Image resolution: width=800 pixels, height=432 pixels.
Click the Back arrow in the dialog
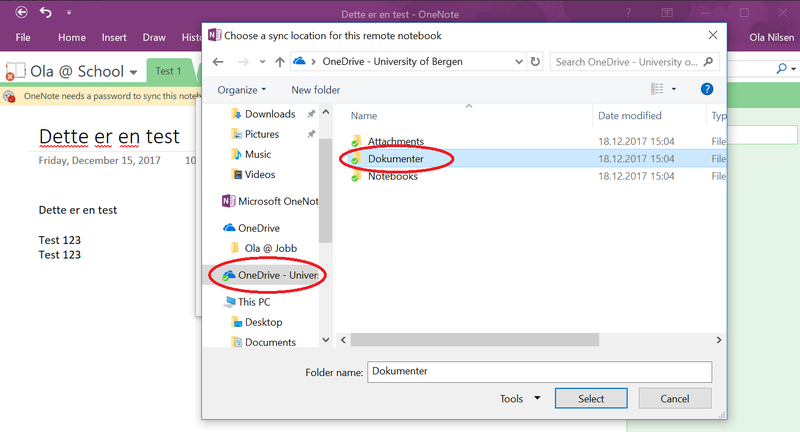216,62
